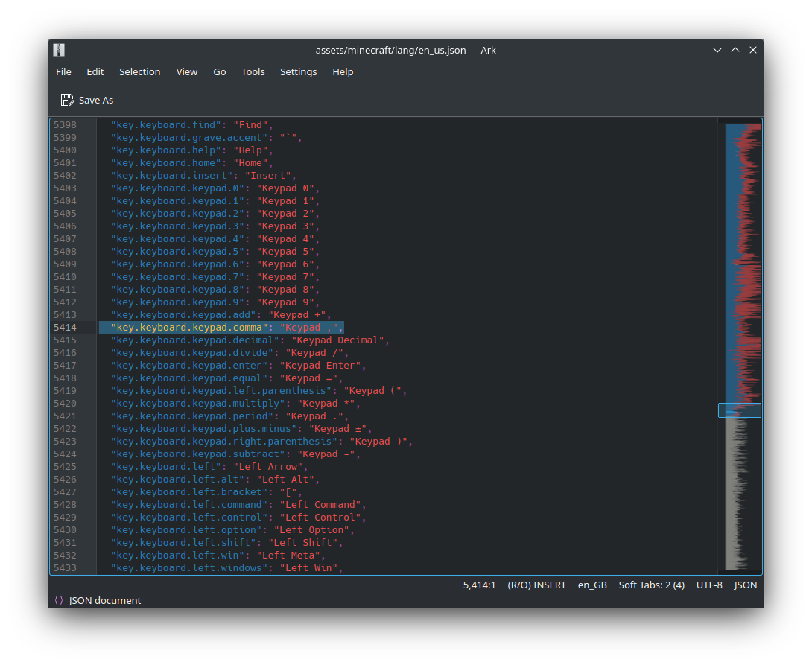This screenshot has height=665, width=812.
Task: Click the "Keypad ±" value
Action: 337,428
